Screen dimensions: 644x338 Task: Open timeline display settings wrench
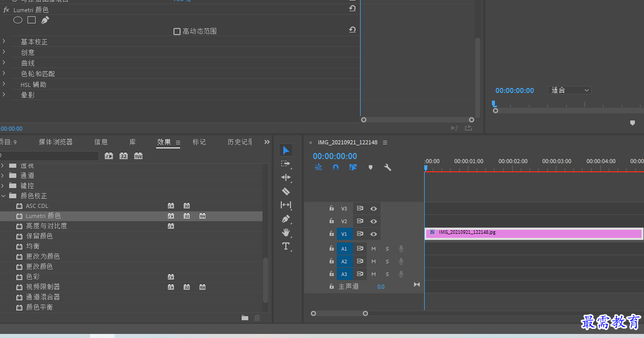(388, 167)
